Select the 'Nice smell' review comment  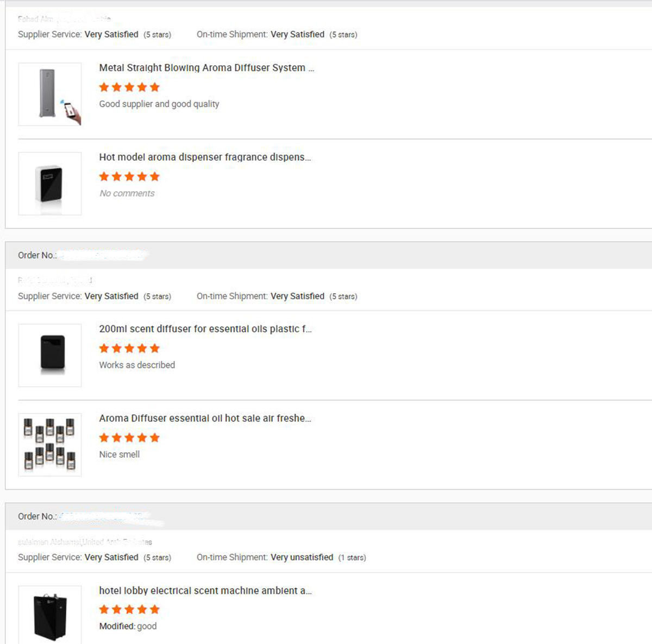coord(120,454)
